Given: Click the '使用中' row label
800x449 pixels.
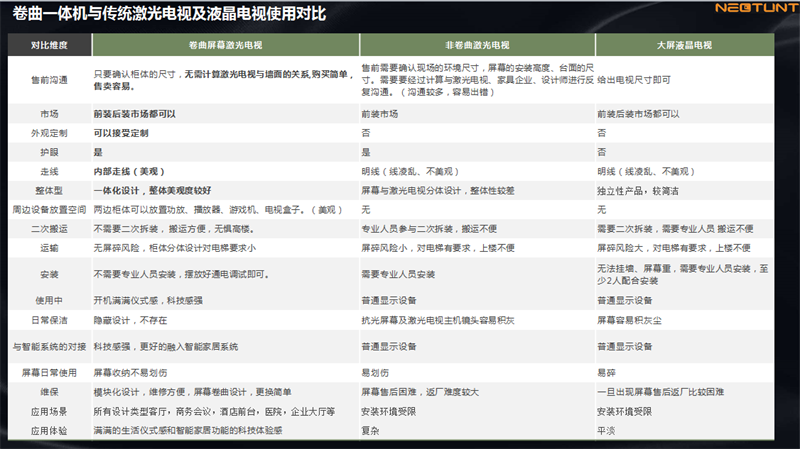Looking at the screenshot, I should 49,301.
